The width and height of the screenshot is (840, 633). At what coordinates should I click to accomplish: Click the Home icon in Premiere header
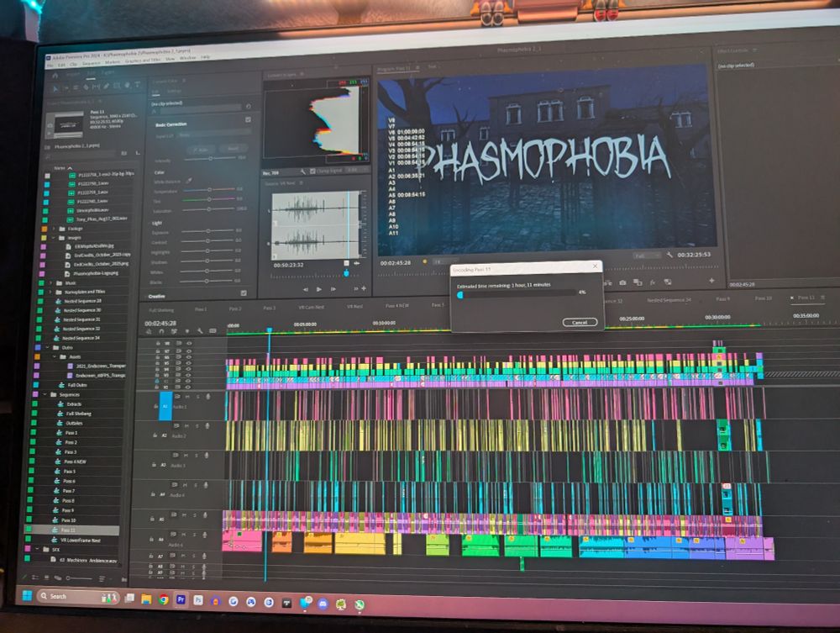[x=55, y=75]
